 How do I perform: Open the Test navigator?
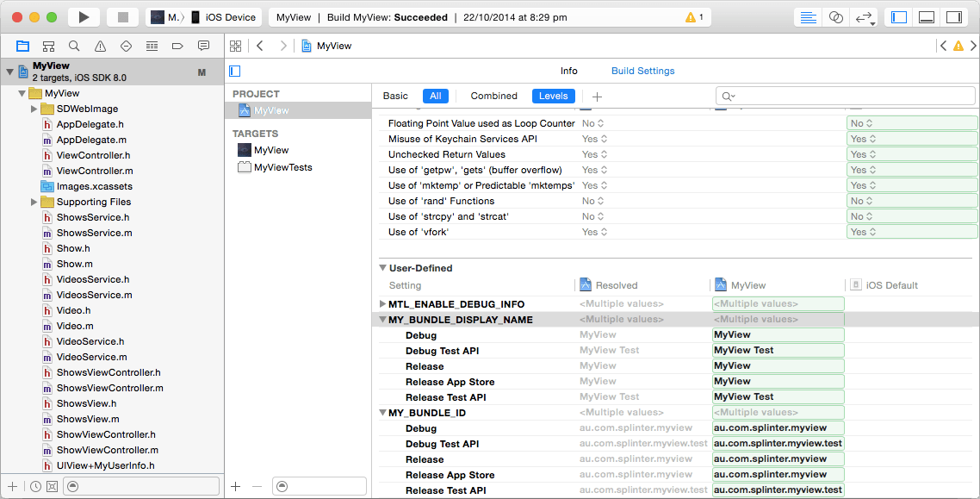pyautogui.click(x=126, y=46)
